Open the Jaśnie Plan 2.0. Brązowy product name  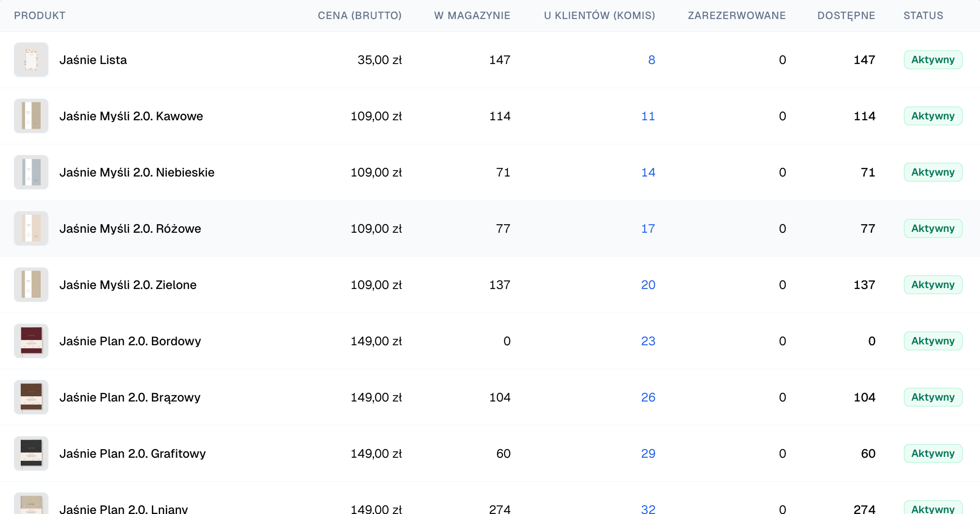(x=130, y=397)
